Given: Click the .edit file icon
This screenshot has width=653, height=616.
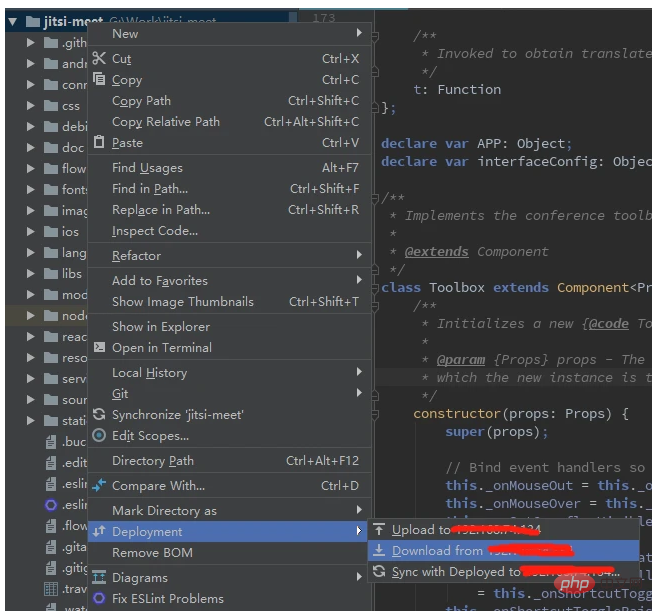Looking at the screenshot, I should [51, 462].
